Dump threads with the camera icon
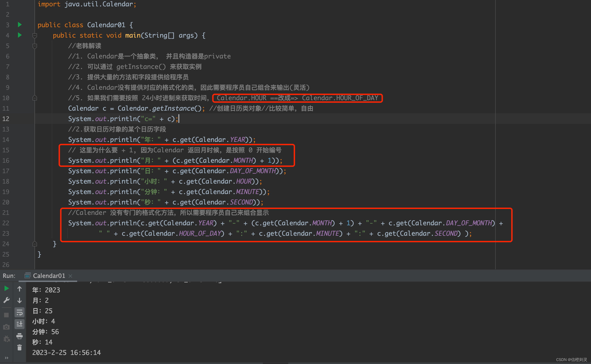Image resolution: width=591 pixels, height=364 pixels. (x=7, y=327)
